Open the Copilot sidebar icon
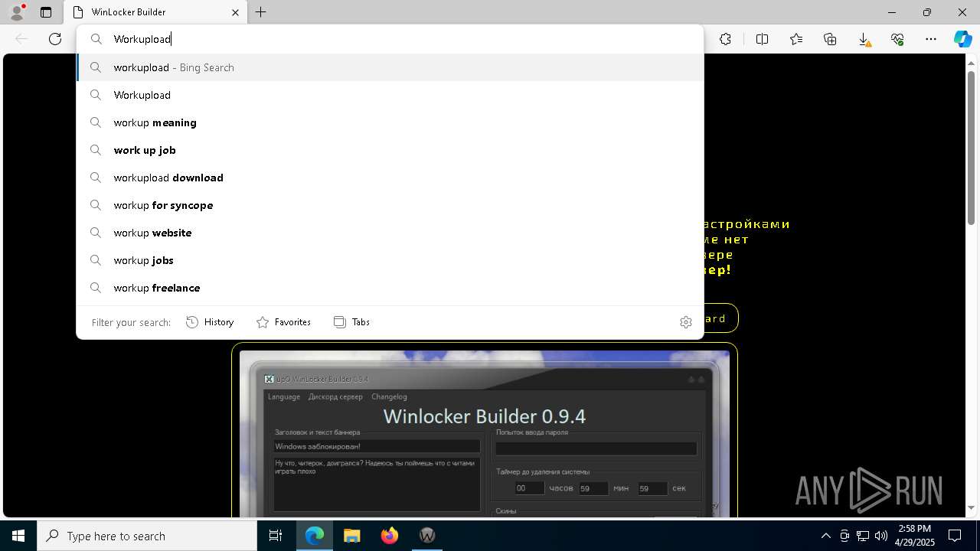This screenshot has width=980, height=551. (x=962, y=39)
